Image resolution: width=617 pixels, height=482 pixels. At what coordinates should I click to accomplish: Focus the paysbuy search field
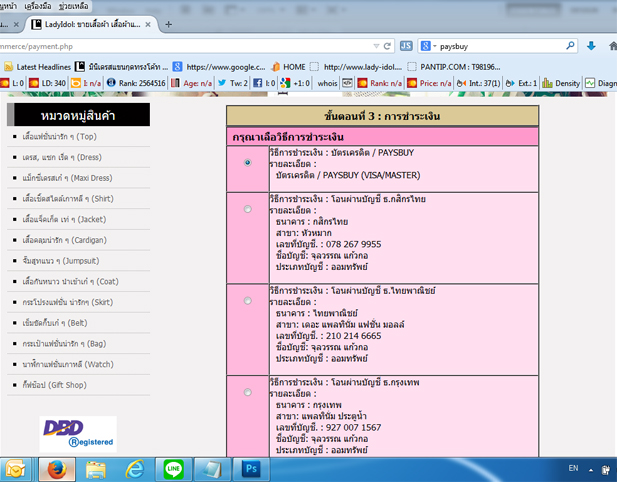500,46
